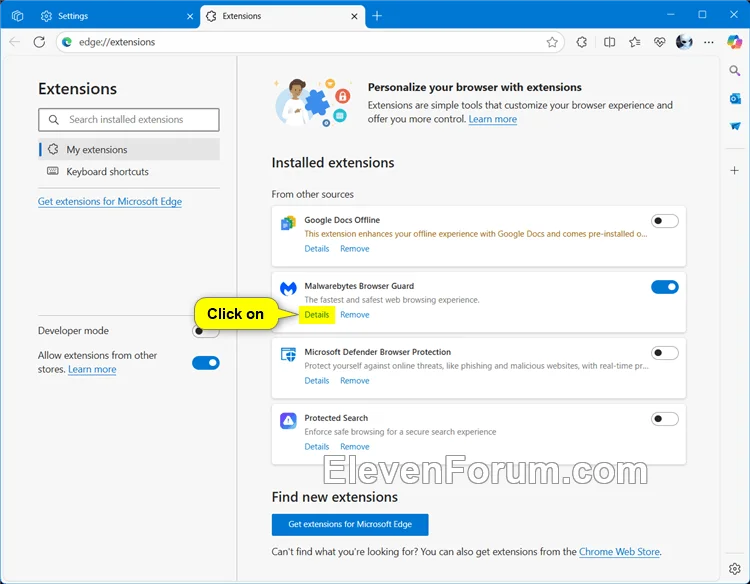Open Learn more about extensions link
This screenshot has width=750, height=584.
tap(493, 119)
